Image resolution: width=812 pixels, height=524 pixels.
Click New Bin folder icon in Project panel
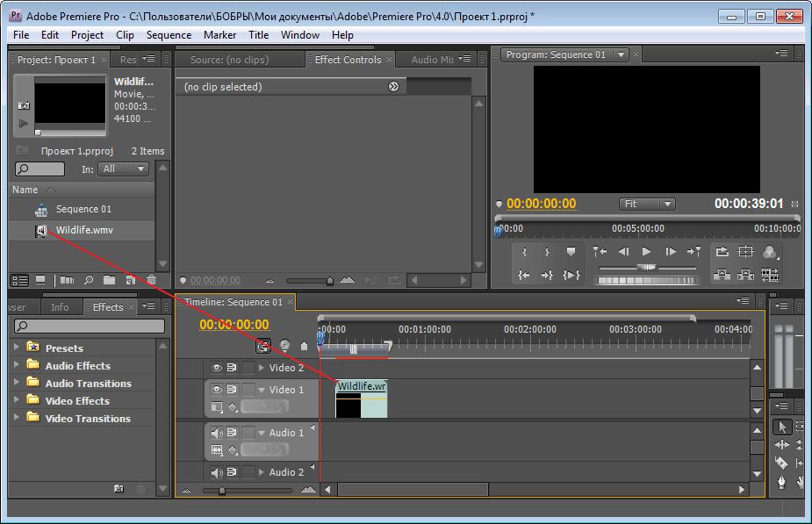109,281
